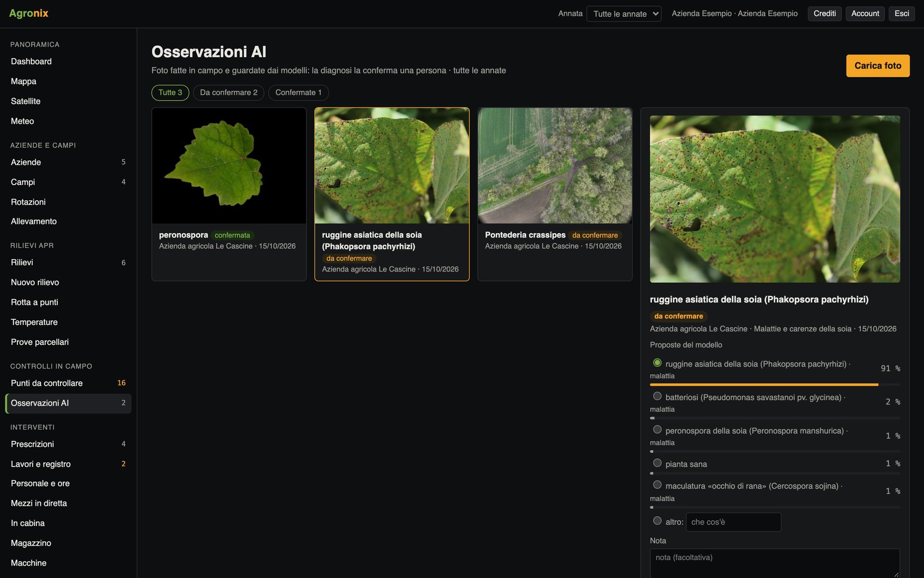Click the Agronix logo
The width and height of the screenshot is (924, 578).
(x=28, y=13)
